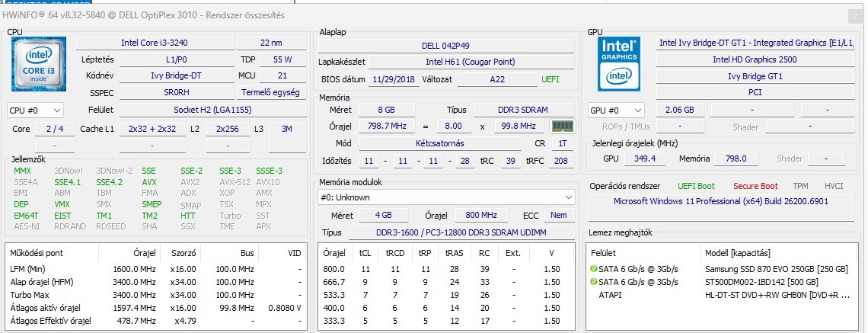Click the 2x32 + 2x32 L1 cache value
The image size is (868, 333).
tap(152, 129)
